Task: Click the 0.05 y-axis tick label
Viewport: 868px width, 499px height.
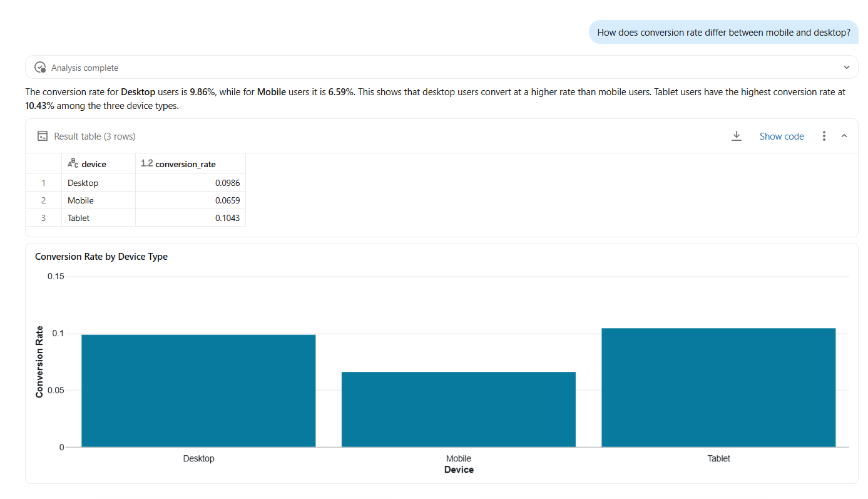Action: (56, 390)
